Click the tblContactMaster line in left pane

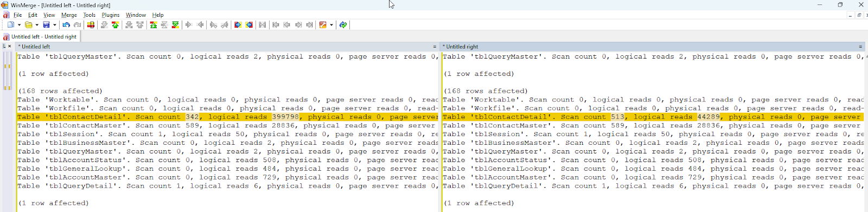tap(228, 126)
